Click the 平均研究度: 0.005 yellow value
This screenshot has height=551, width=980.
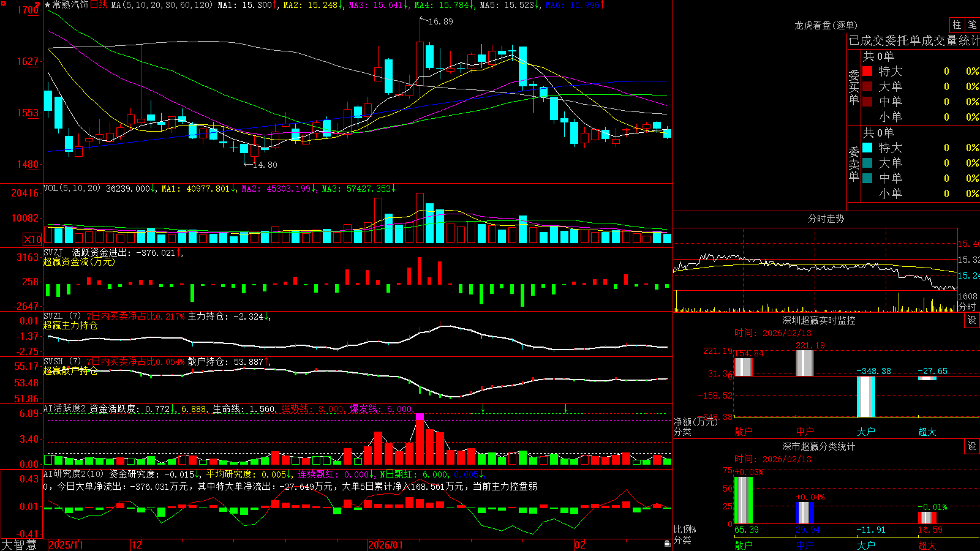pyautogui.click(x=249, y=474)
